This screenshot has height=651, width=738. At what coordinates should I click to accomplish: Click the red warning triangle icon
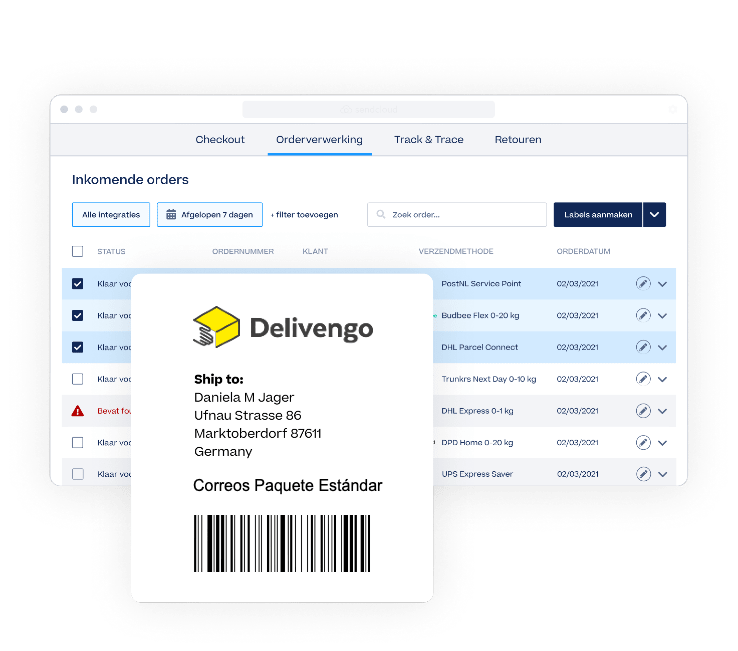pos(78,411)
